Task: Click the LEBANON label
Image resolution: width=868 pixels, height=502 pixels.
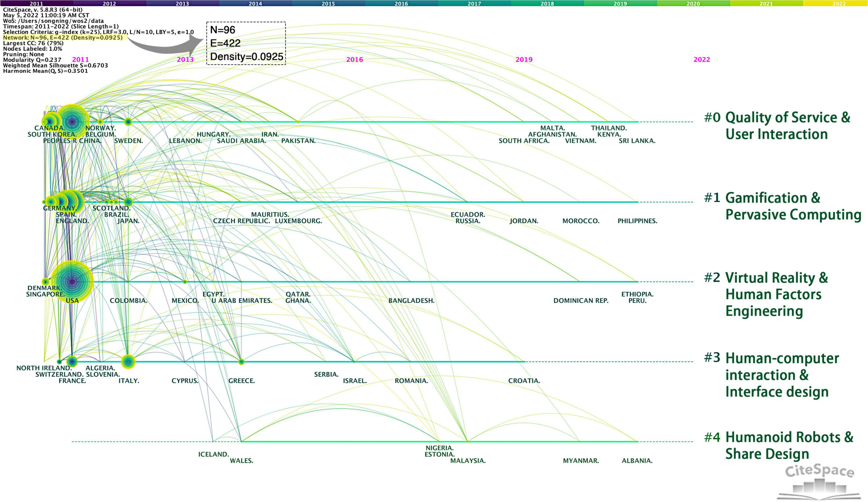Action: [x=185, y=141]
